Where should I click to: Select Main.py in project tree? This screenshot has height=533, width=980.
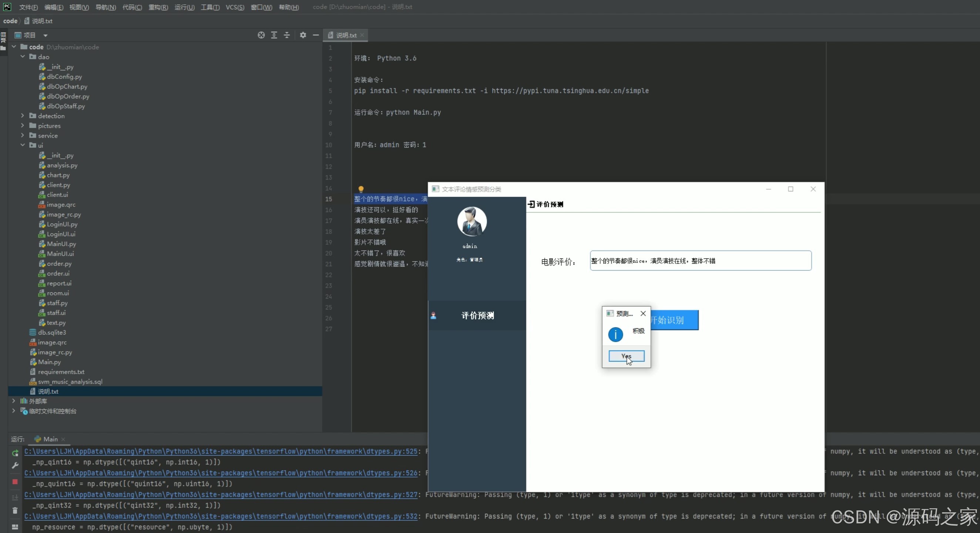tap(49, 362)
